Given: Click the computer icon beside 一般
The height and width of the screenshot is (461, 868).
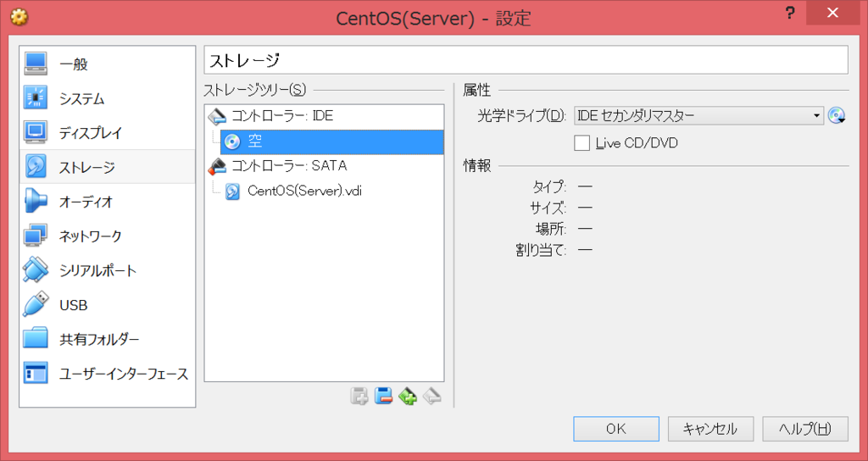Looking at the screenshot, I should [x=36, y=64].
